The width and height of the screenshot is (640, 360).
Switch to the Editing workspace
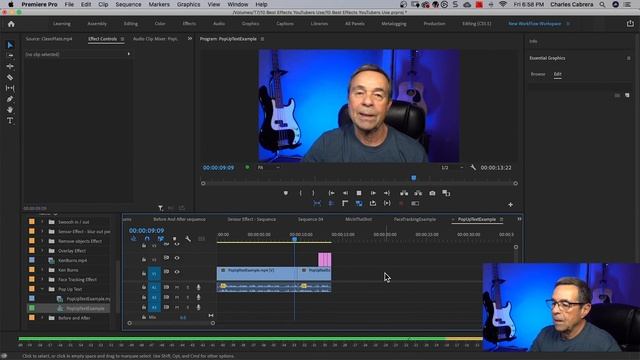131,24
